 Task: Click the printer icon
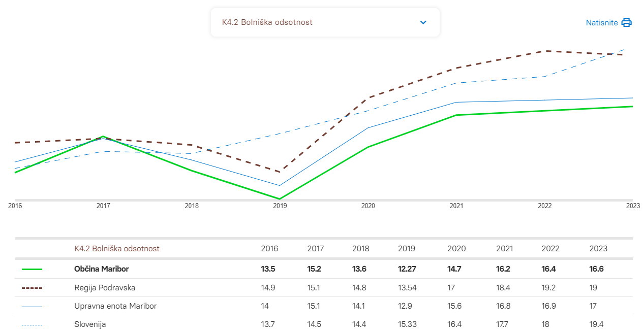(626, 22)
